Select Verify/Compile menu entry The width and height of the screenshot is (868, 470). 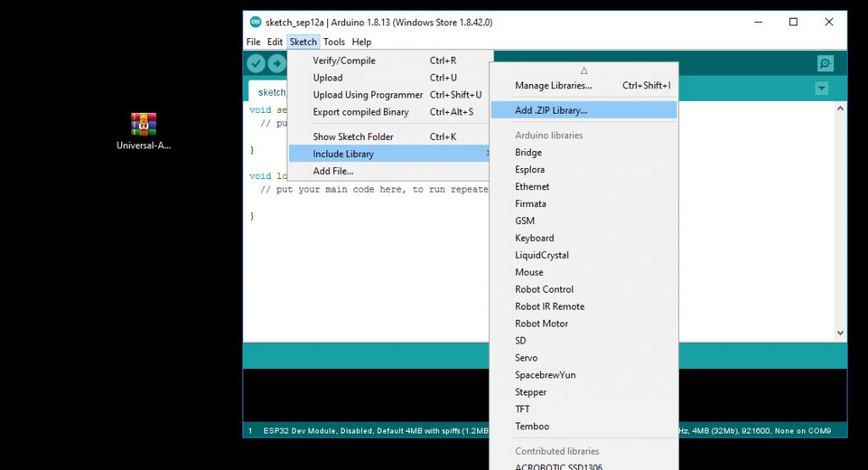coord(388,60)
